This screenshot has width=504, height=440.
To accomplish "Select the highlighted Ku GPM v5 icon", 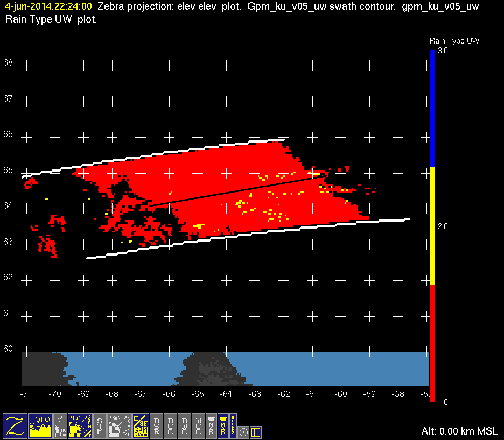I will pos(80,425).
